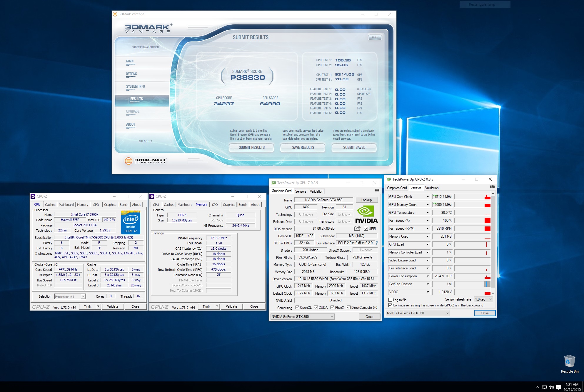Viewport: 584px width, 392px height.
Task: Click the Futuremark Corporation logo
Action: 146,161
